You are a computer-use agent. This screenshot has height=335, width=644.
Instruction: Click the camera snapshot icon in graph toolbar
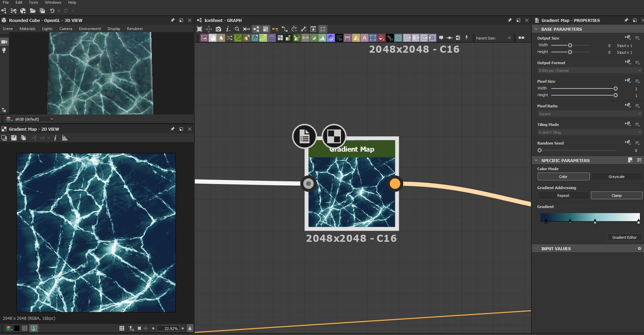(218, 29)
